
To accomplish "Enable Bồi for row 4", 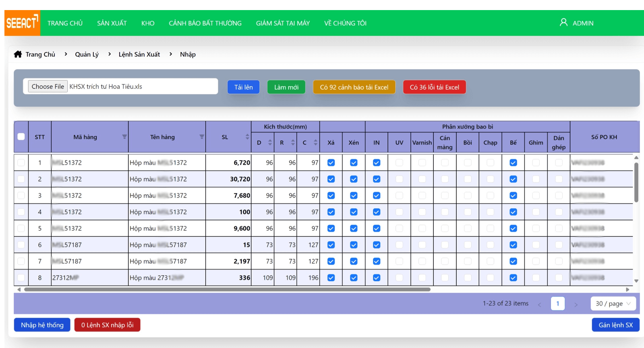I will pyautogui.click(x=468, y=212).
